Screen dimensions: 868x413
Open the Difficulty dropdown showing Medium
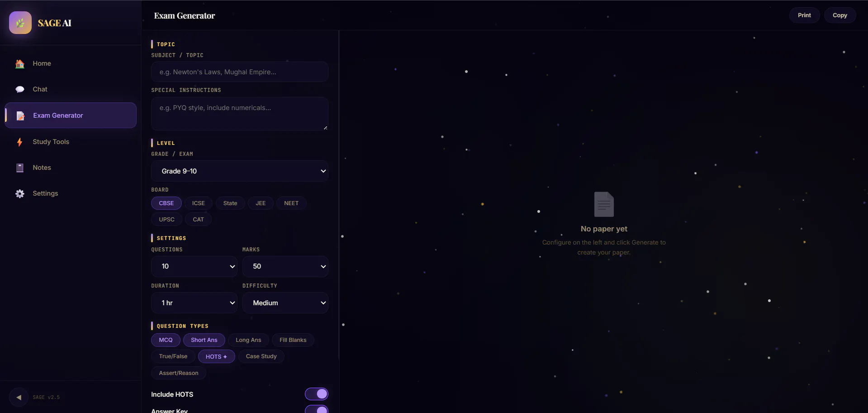[x=285, y=303]
